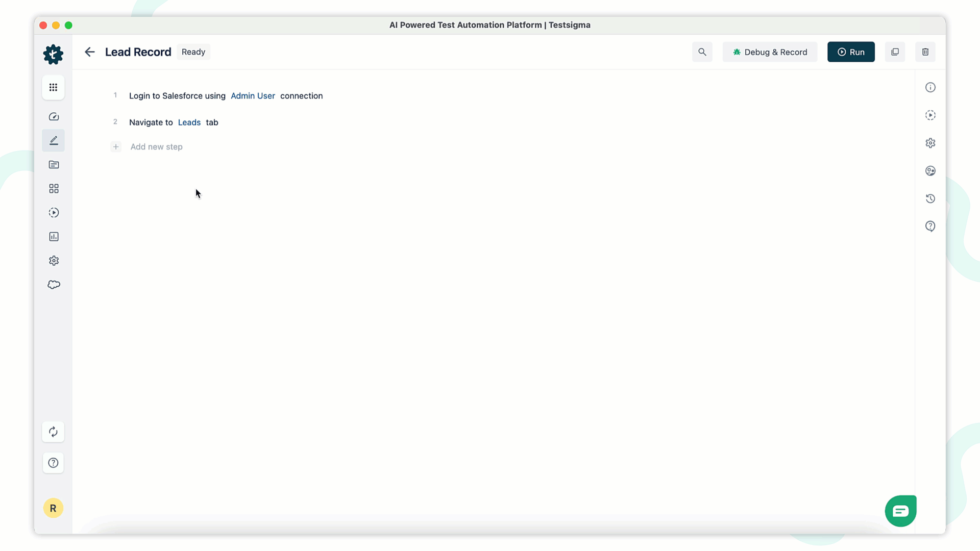This screenshot has height=551, width=980.
Task: Open right panel help question icon
Action: pyautogui.click(x=930, y=226)
